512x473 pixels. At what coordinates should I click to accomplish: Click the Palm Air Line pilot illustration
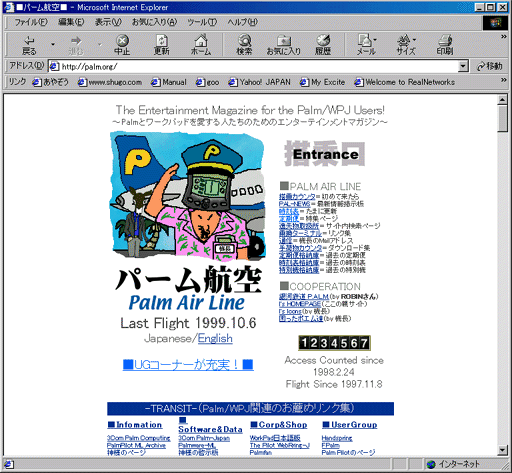coord(188,196)
